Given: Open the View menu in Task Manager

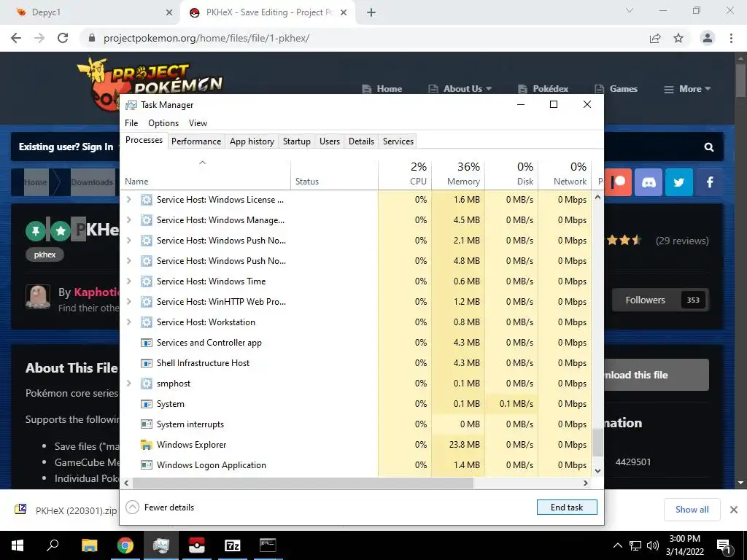Looking at the screenshot, I should click(x=198, y=122).
